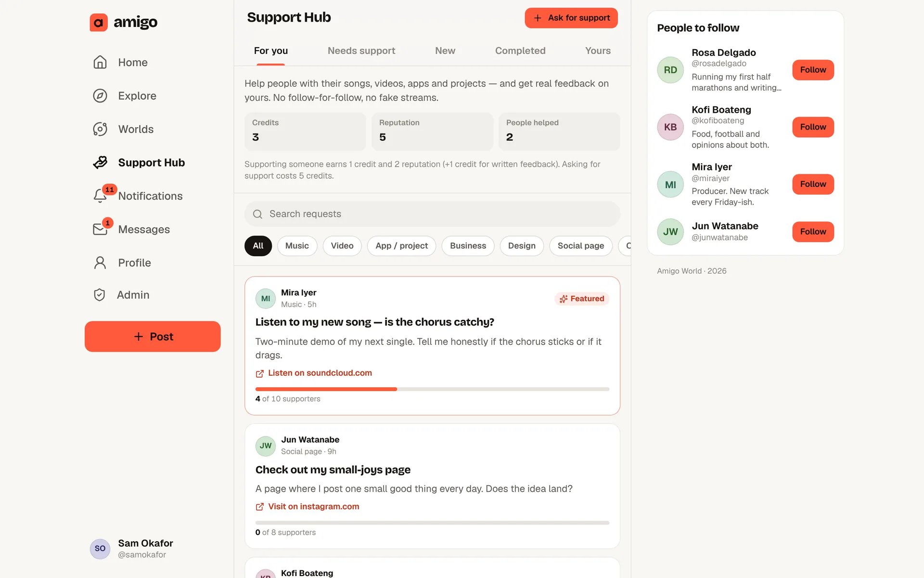Screen dimensions: 924x578
Task: Select the All filter chip
Action: coord(258,246)
